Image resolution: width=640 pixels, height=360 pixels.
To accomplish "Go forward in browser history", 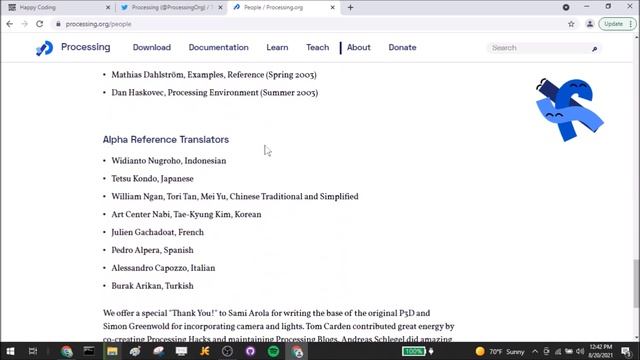I will pos(24,24).
